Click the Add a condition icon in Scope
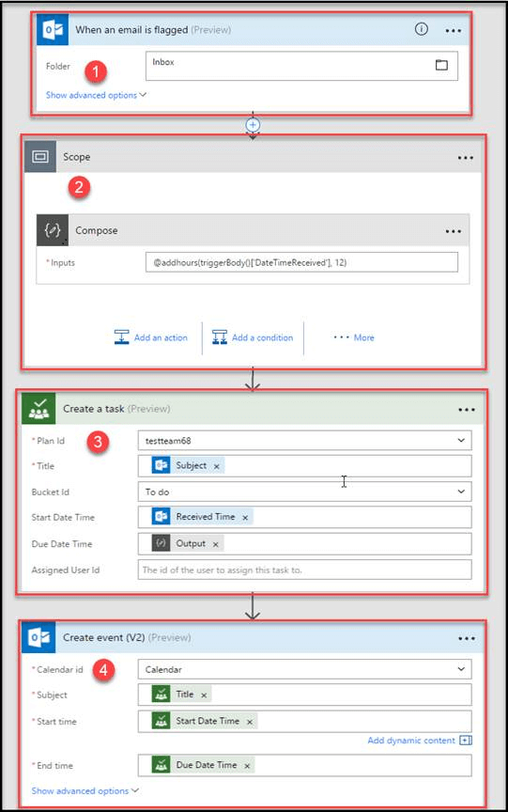Viewport: 508px width, 812px height. (x=220, y=337)
